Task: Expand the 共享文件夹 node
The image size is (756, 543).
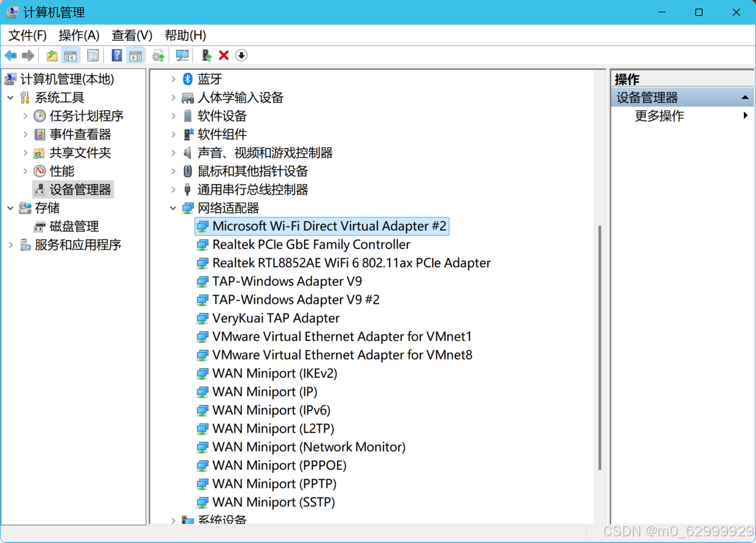Action: click(x=25, y=153)
